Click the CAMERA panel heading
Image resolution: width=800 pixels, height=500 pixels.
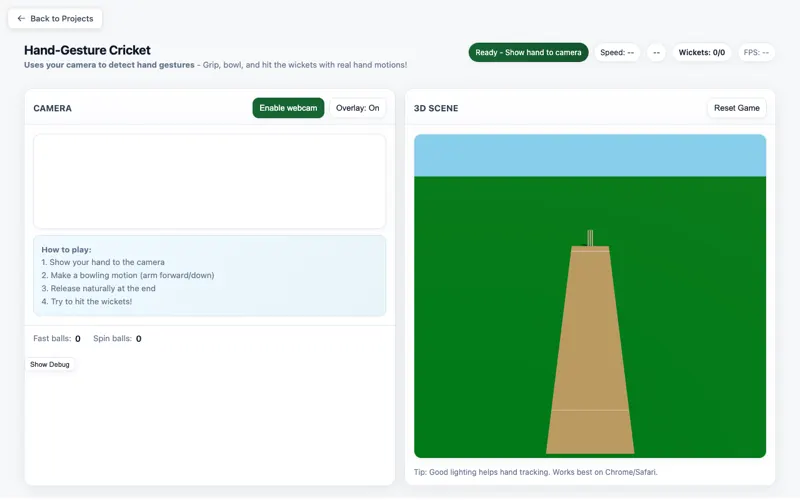coord(53,108)
